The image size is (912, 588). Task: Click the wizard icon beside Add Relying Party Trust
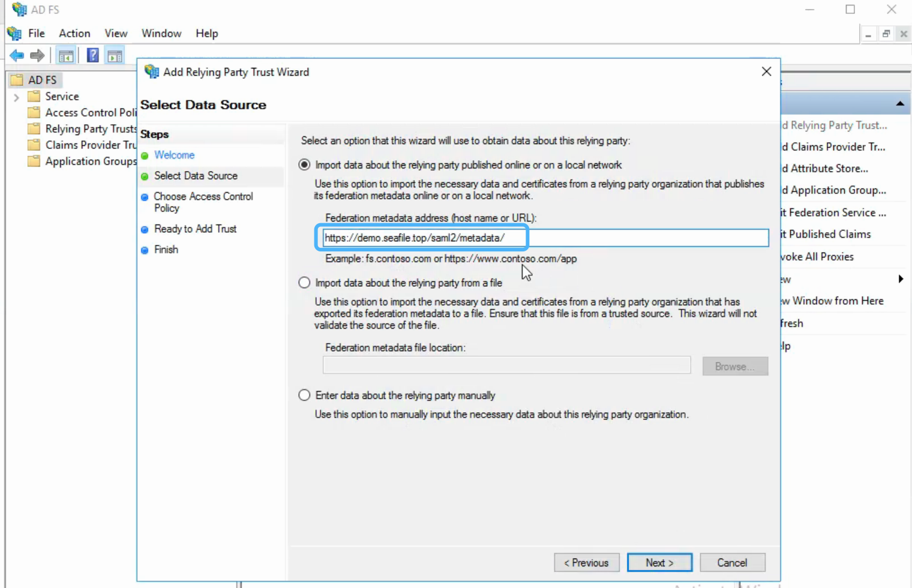(152, 71)
